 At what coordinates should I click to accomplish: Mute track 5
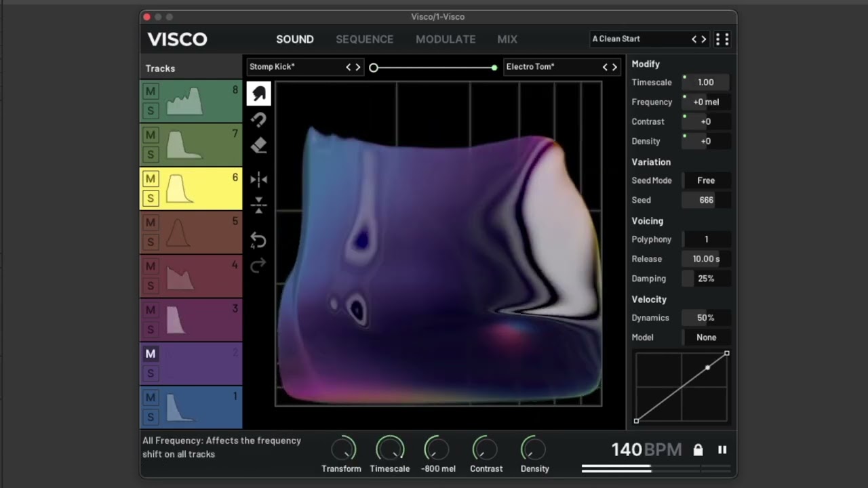(x=151, y=222)
